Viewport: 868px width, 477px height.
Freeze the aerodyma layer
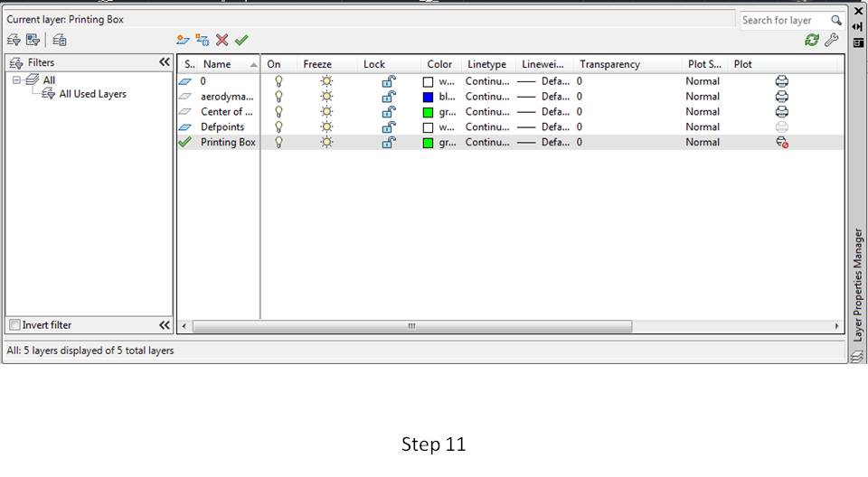(326, 97)
